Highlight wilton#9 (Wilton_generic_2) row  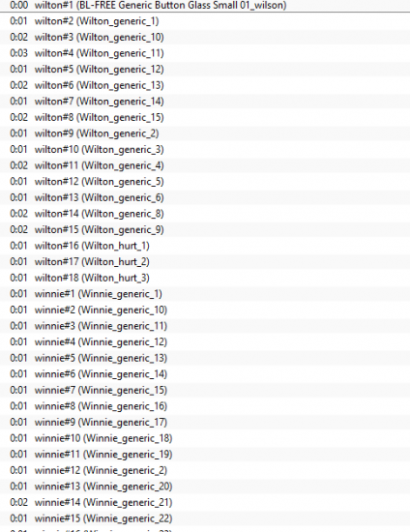tap(205, 133)
